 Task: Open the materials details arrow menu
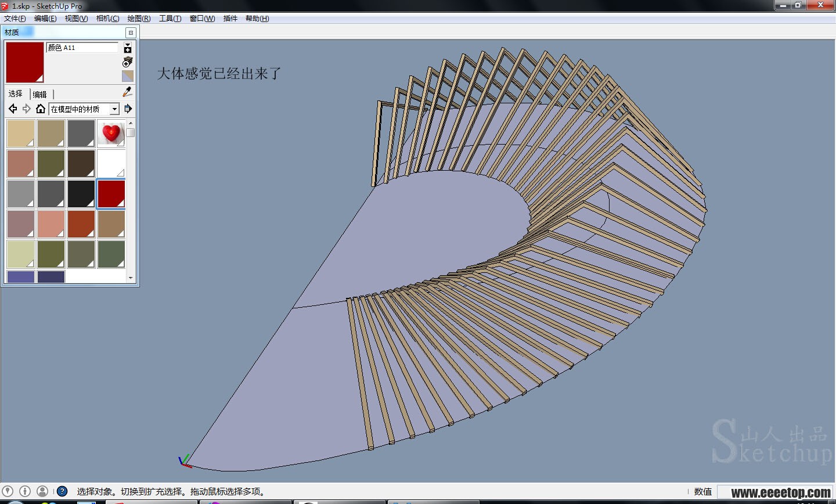128,109
